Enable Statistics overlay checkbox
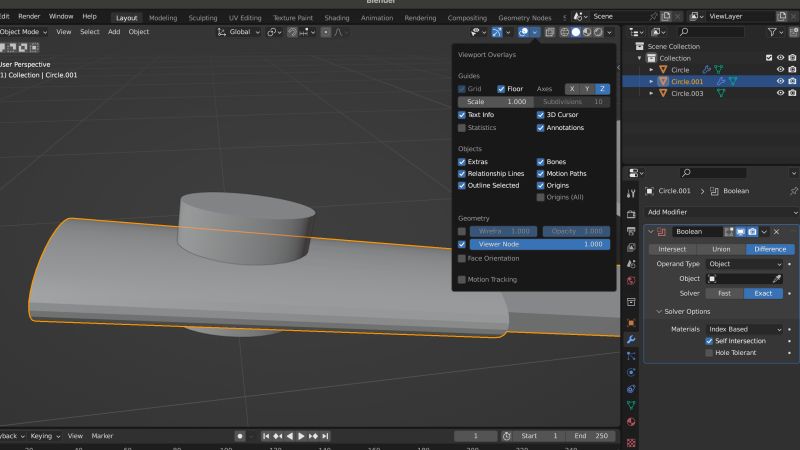 pos(462,128)
